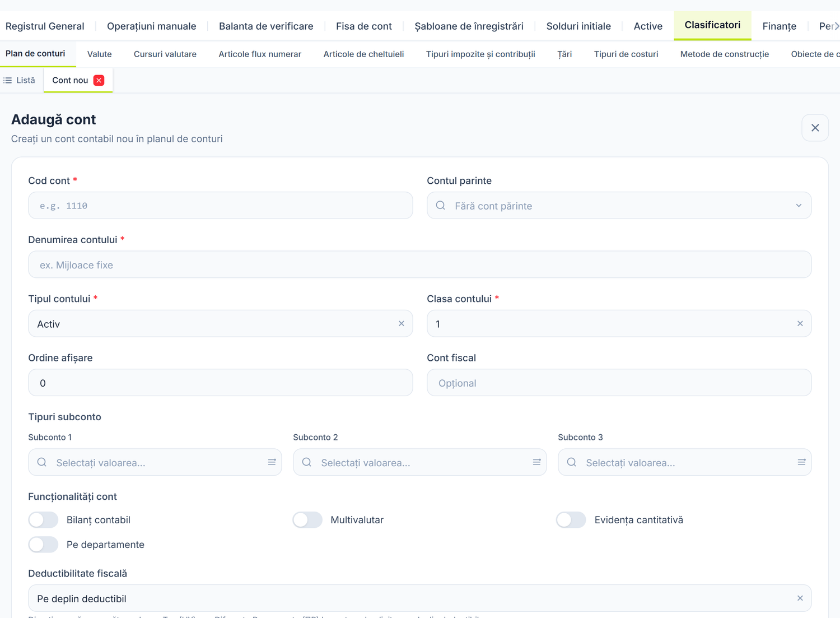The image size is (840, 618).
Task: Open the Subconto 2 value selector
Action: (x=419, y=462)
